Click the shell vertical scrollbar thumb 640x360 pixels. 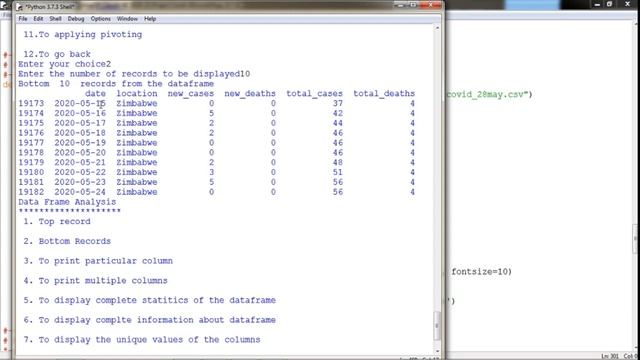pyautogui.click(x=437, y=326)
